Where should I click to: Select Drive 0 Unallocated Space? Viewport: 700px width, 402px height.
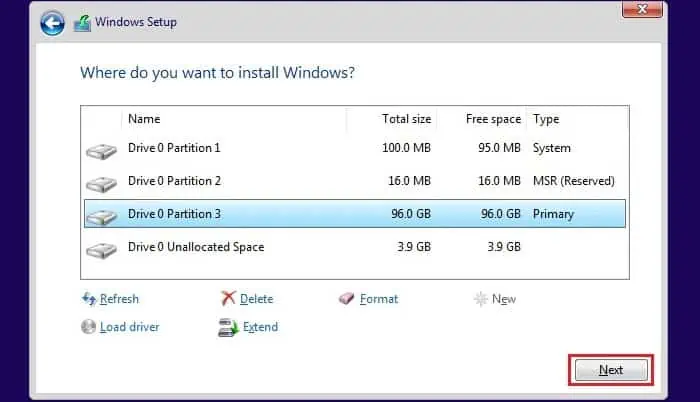tap(355, 247)
